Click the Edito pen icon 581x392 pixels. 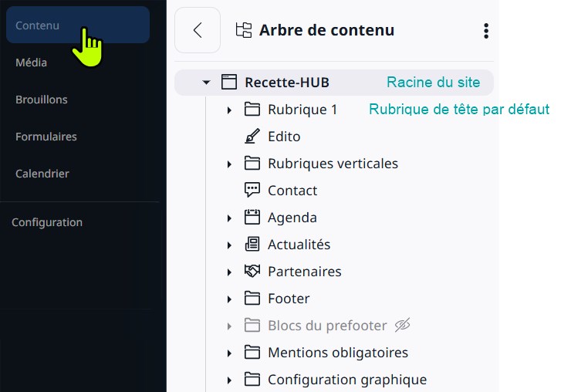point(252,136)
